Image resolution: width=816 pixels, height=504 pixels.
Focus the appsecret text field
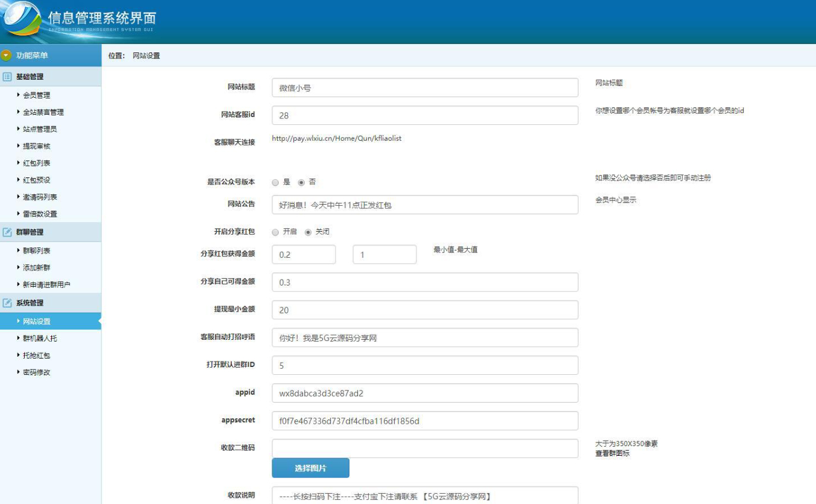coord(425,421)
